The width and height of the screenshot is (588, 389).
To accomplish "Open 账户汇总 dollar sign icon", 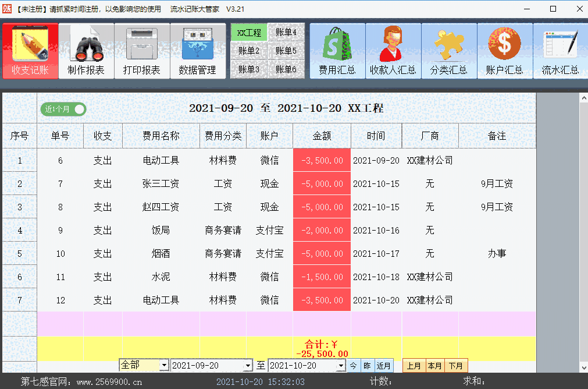I will point(504,51).
